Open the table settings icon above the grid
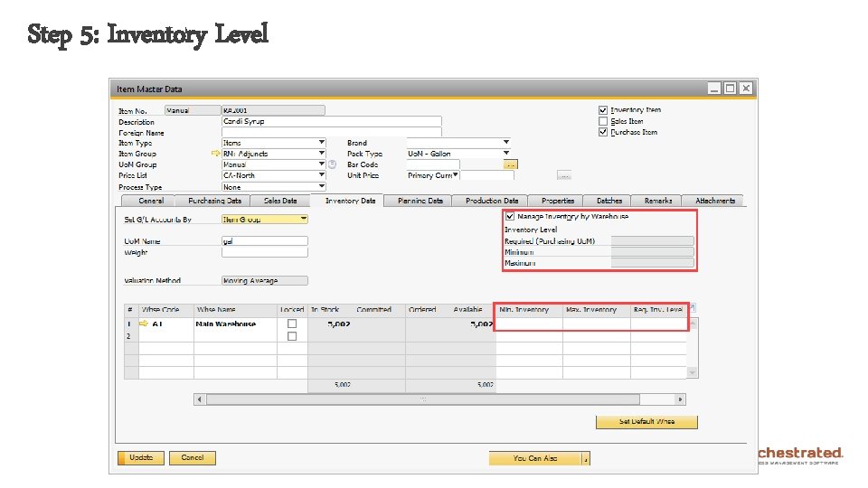Viewport: 868px width, 488px height. point(692,307)
